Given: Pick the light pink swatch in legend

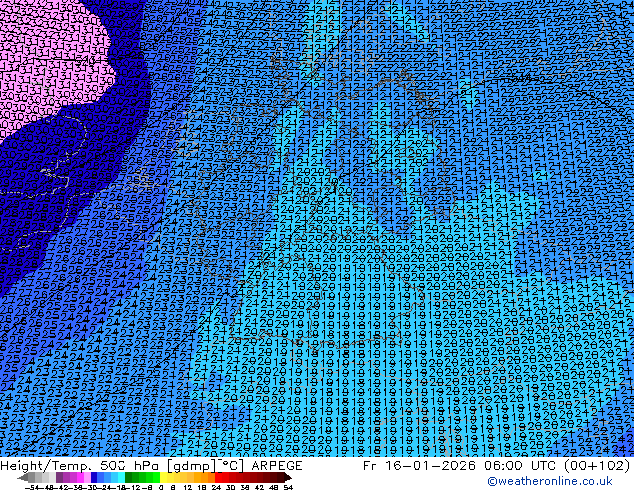Looking at the screenshot, I should tap(87, 478).
